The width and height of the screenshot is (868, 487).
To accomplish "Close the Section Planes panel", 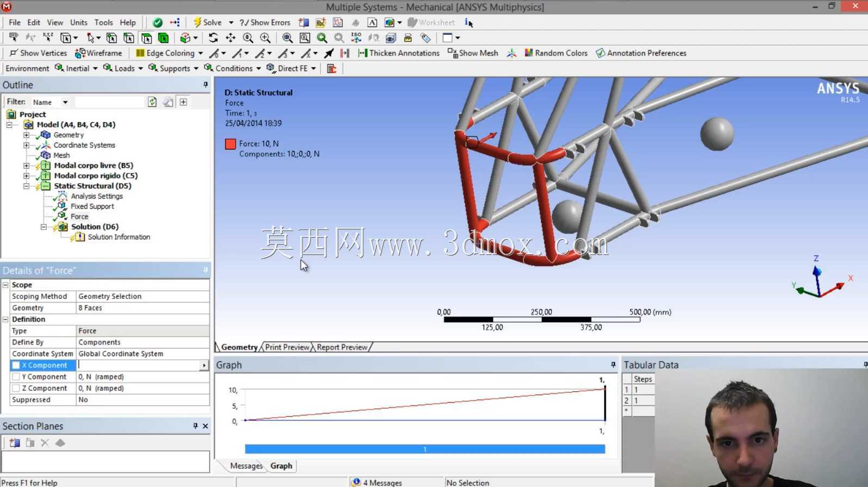I will [x=206, y=426].
